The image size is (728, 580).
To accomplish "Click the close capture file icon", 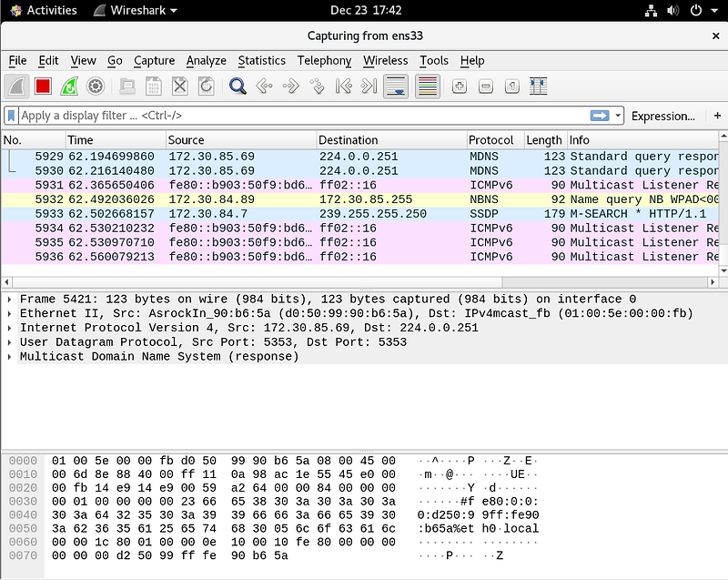I will (179, 86).
